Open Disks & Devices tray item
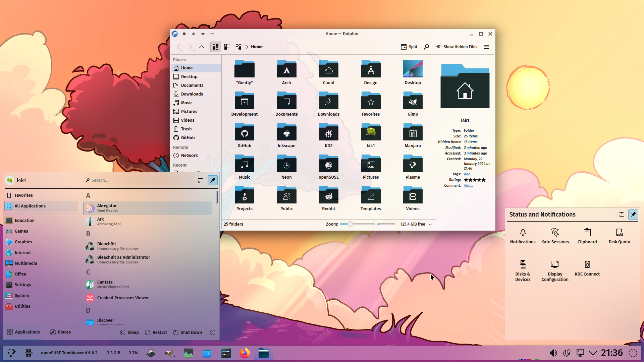644x362 pixels. click(x=523, y=271)
